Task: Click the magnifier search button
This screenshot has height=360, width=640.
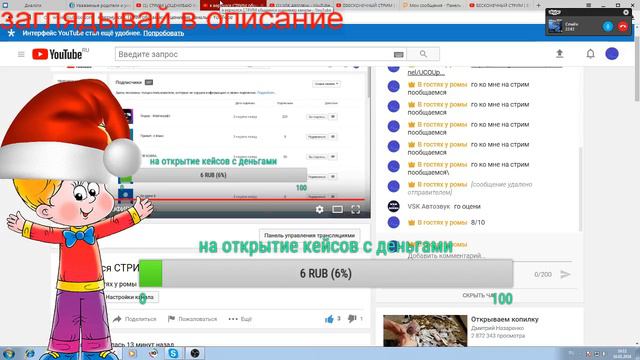Action: click(423, 54)
